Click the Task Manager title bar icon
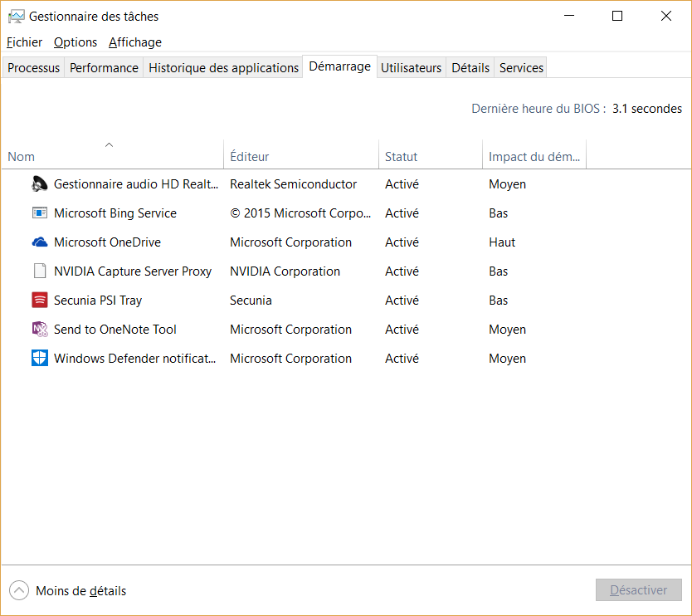Viewport: 692px width, 616px height. [17, 17]
